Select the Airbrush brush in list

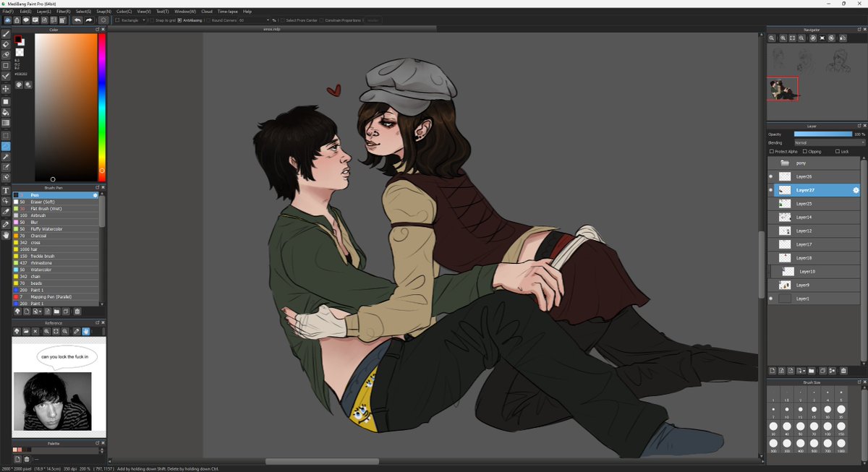click(55, 215)
